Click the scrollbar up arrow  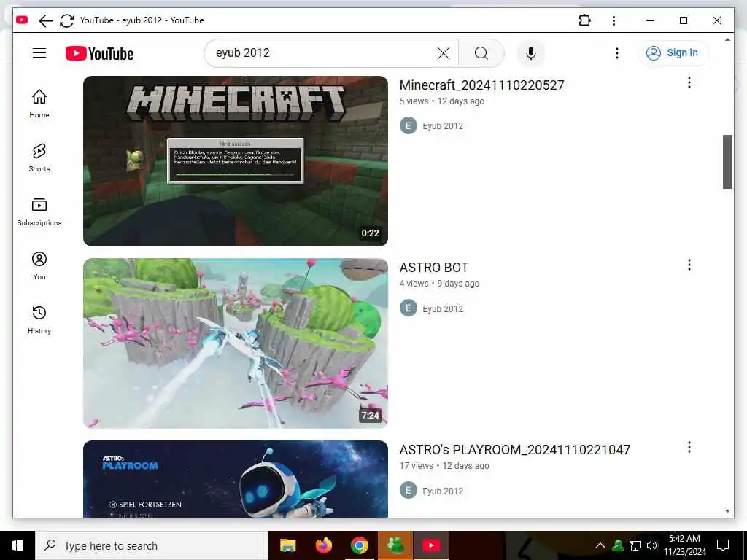click(727, 39)
